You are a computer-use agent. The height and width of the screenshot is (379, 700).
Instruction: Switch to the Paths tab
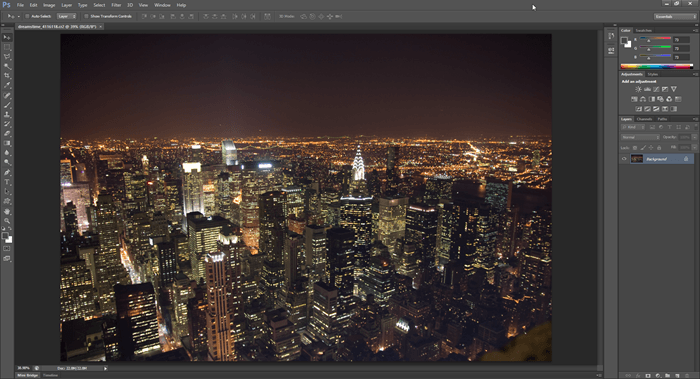pyautogui.click(x=662, y=119)
